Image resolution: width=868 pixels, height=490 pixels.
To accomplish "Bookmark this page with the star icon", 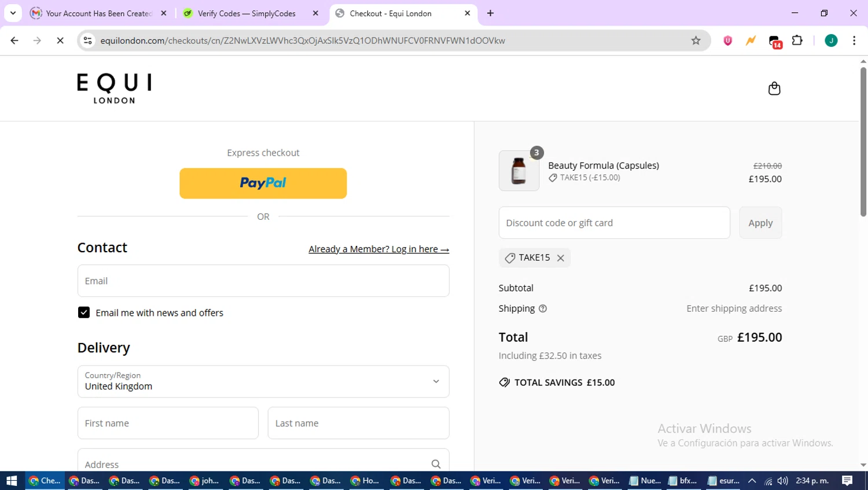I will (x=696, y=40).
